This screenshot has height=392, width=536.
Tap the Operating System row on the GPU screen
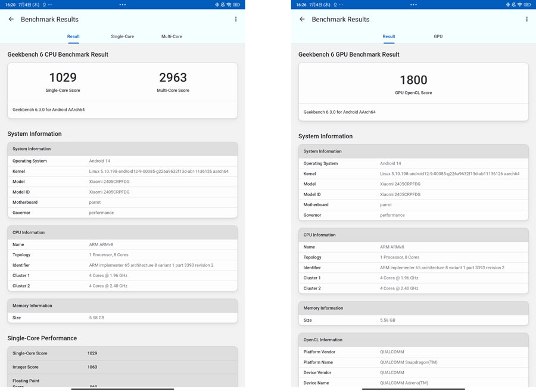click(413, 163)
